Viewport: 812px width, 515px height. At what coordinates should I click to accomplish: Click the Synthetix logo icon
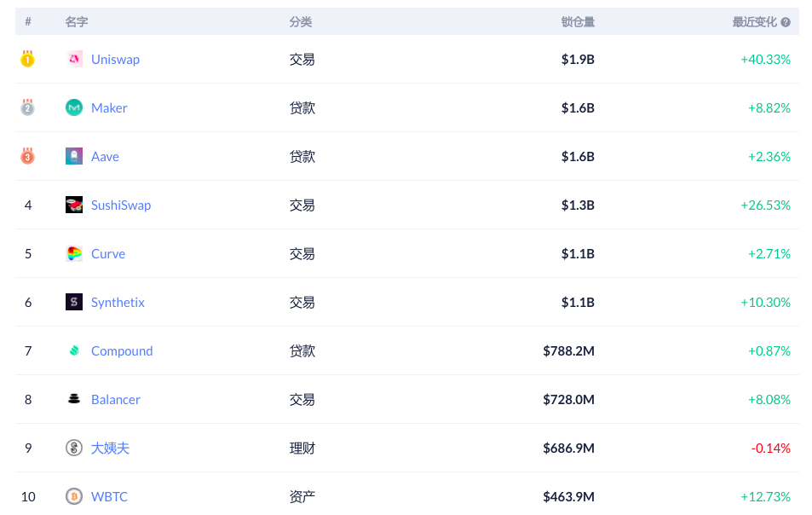[74, 302]
